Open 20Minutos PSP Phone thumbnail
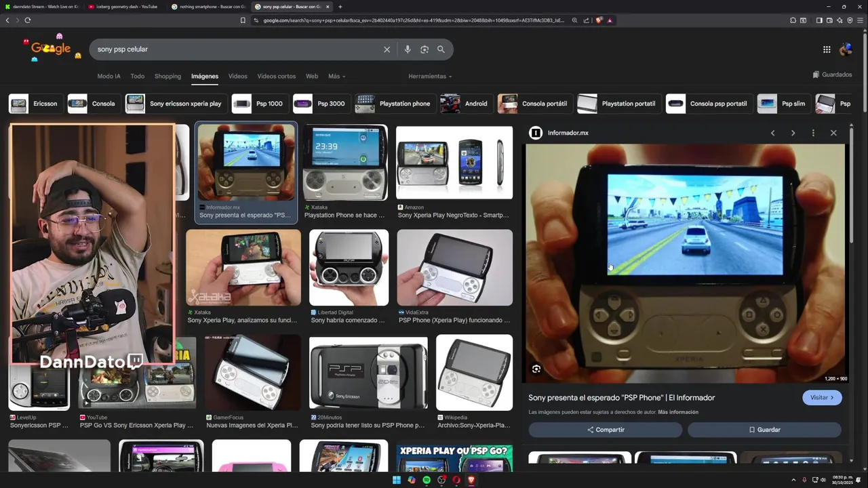The image size is (868, 488). [368, 372]
